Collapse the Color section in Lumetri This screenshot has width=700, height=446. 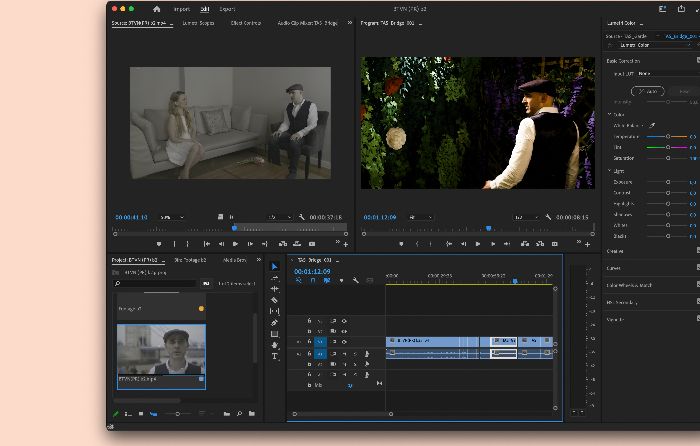610,115
